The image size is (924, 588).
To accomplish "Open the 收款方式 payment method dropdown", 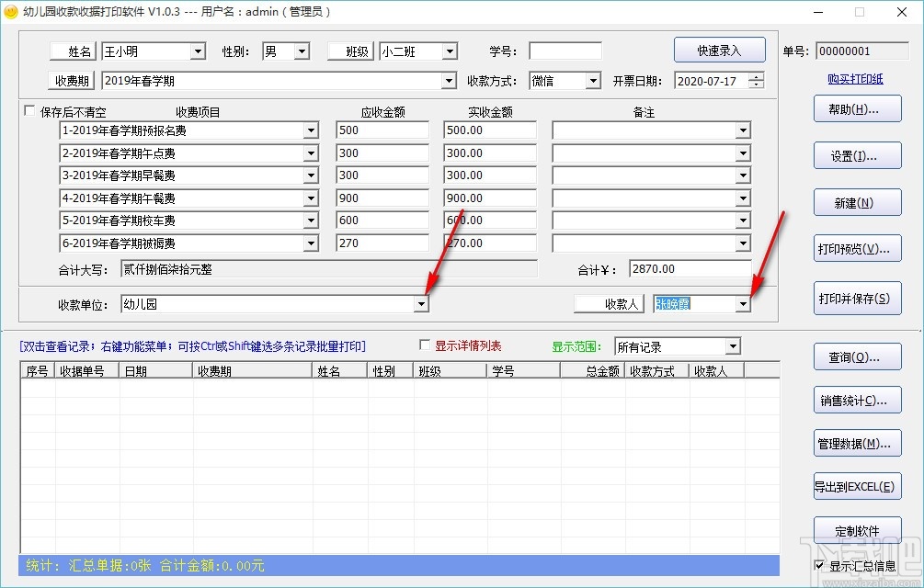I will click(x=592, y=81).
